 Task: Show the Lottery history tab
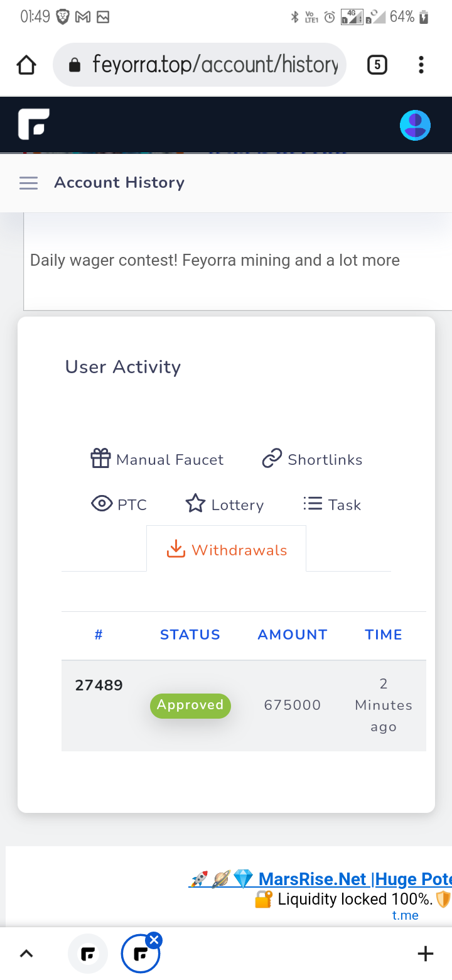tap(224, 504)
